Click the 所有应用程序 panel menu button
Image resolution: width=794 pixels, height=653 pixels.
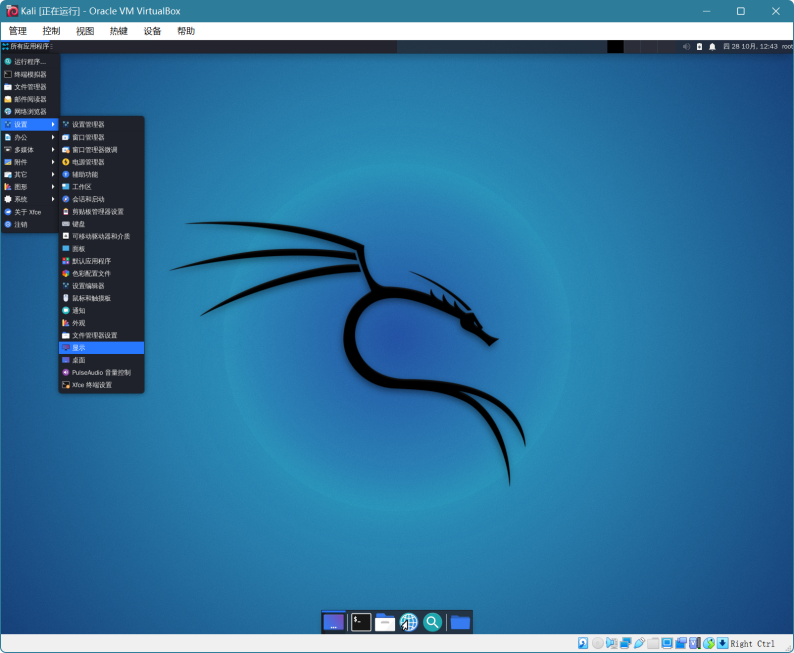(26, 47)
